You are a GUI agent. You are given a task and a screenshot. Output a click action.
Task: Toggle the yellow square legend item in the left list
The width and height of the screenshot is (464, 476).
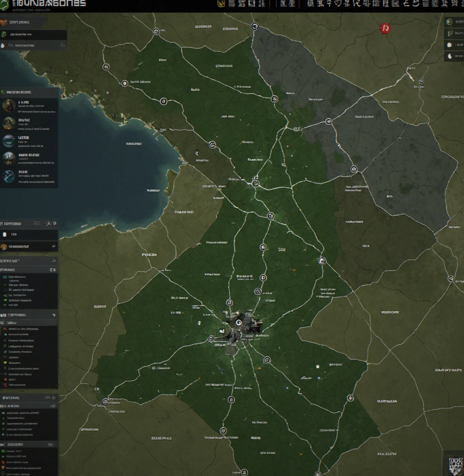pos(5,363)
